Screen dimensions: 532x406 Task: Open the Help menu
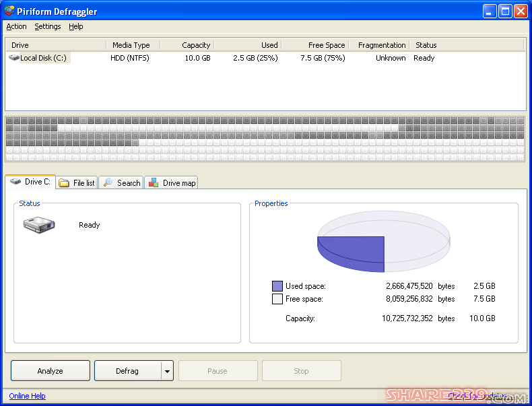(75, 26)
